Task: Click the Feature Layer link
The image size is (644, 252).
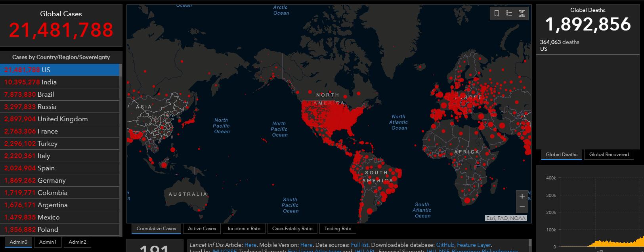Action: pos(474,245)
